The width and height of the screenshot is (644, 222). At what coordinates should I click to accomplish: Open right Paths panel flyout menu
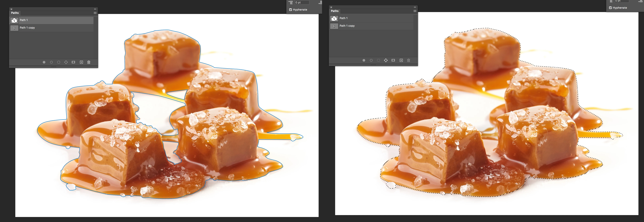pyautogui.click(x=415, y=11)
